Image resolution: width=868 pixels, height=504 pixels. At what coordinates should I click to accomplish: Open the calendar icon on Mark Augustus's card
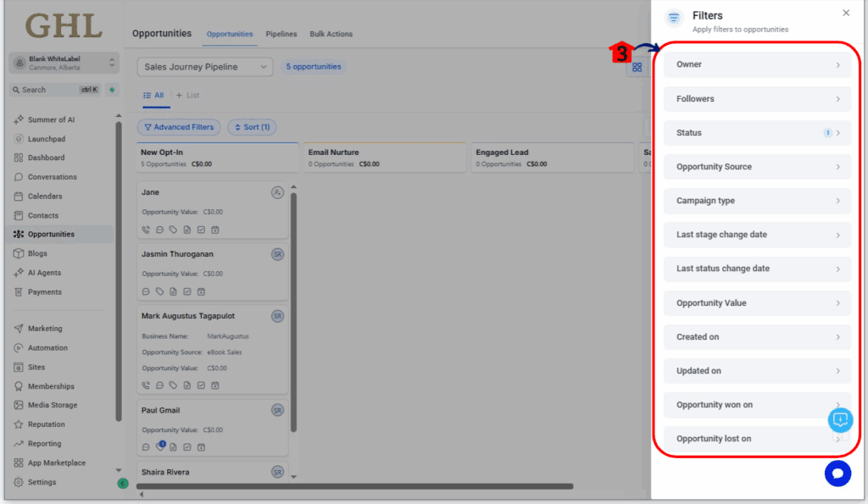[215, 385]
